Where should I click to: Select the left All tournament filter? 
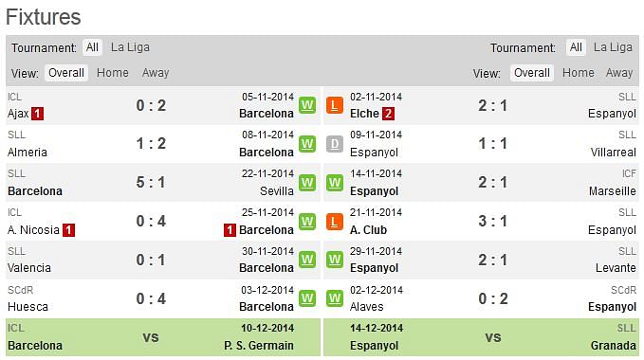(x=92, y=47)
